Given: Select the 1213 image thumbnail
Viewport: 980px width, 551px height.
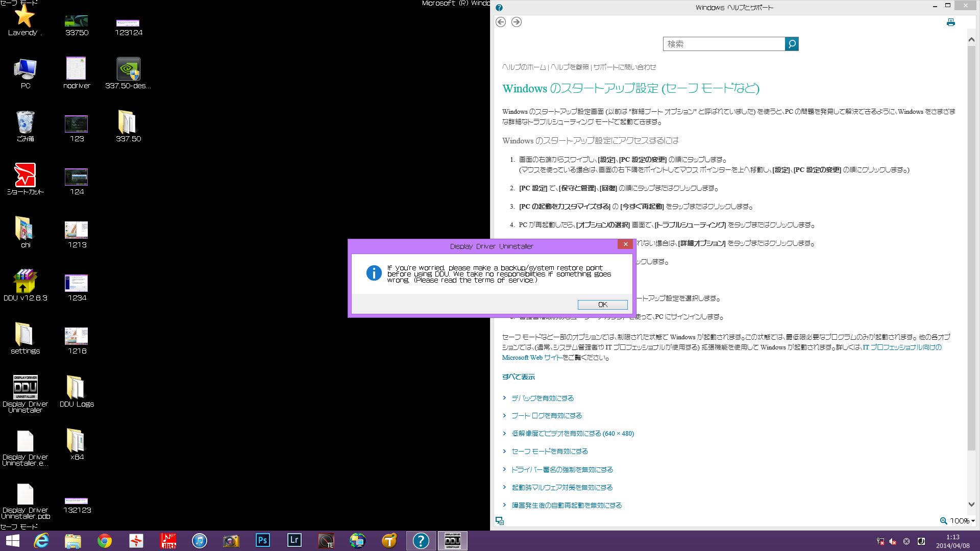Looking at the screenshot, I should click(77, 235).
